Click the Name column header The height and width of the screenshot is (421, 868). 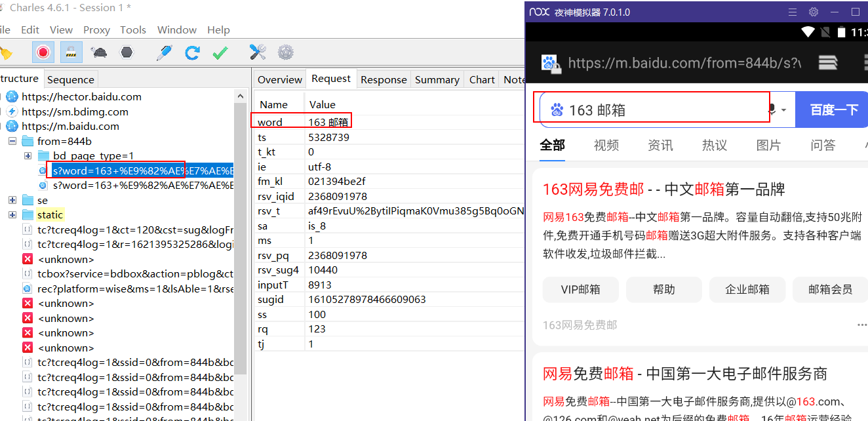(x=274, y=104)
